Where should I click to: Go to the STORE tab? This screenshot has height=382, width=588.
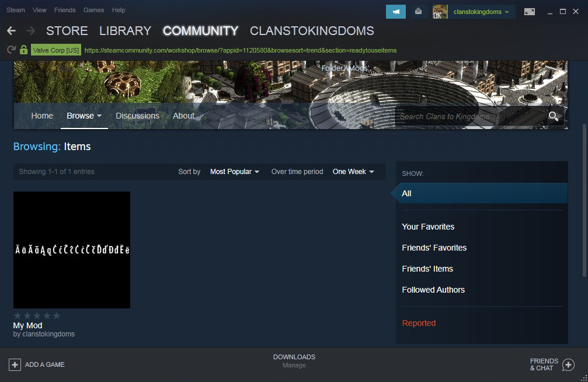(67, 31)
